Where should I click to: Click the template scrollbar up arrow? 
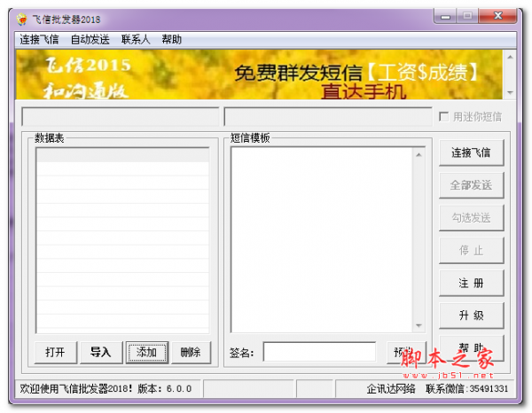coord(419,154)
